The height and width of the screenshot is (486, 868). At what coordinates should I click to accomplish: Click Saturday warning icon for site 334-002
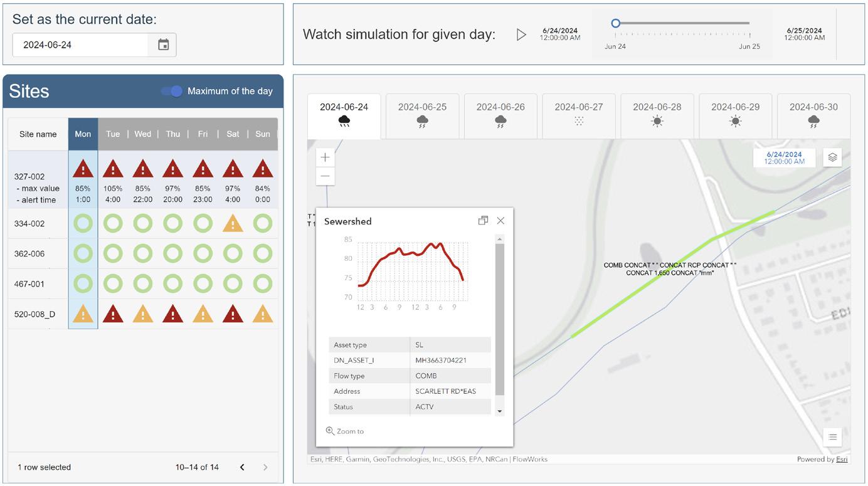coord(233,223)
